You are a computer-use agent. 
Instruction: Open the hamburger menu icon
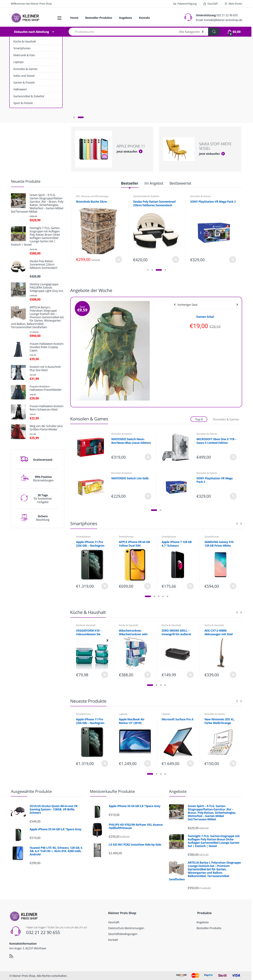59,18
